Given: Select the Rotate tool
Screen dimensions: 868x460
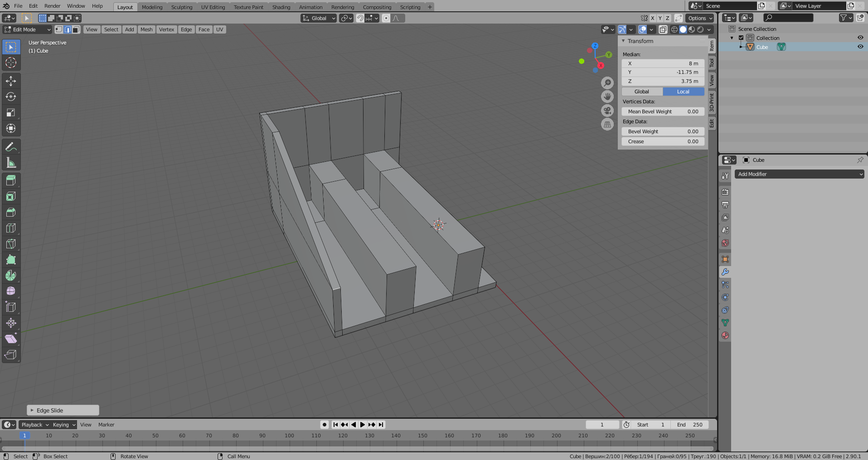Looking at the screenshot, I should tap(11, 97).
